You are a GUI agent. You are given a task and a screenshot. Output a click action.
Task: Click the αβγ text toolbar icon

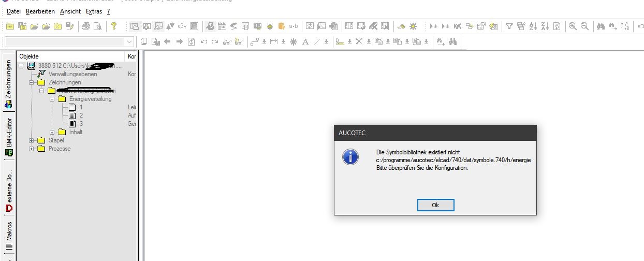[182, 26]
